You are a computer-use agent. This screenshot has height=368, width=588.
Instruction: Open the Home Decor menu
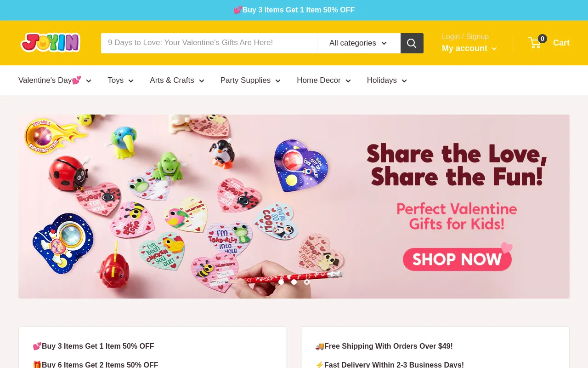(x=324, y=80)
